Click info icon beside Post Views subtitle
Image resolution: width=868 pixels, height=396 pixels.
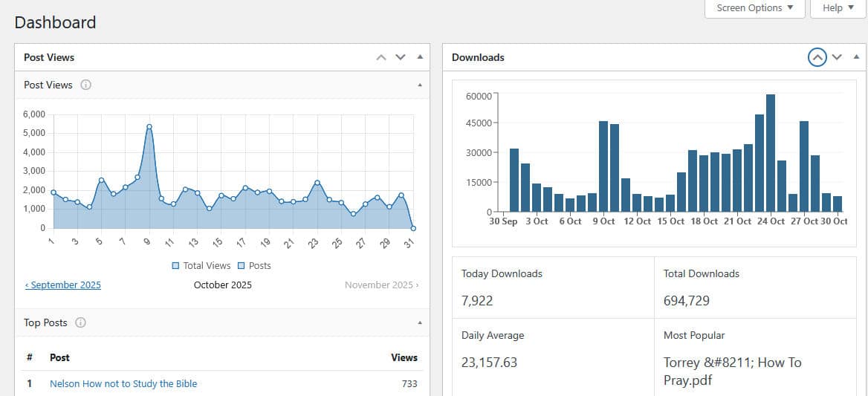click(85, 85)
